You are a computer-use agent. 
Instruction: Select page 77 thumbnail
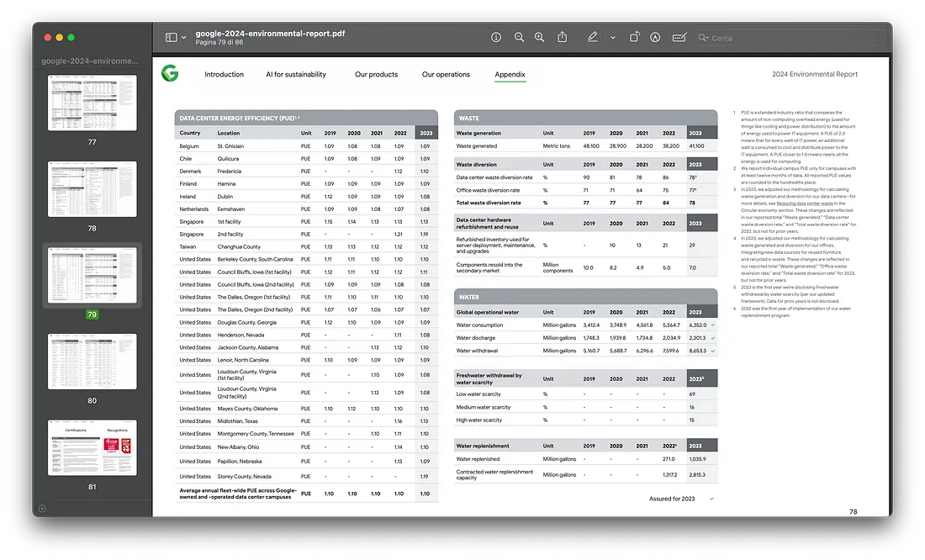pos(92,103)
